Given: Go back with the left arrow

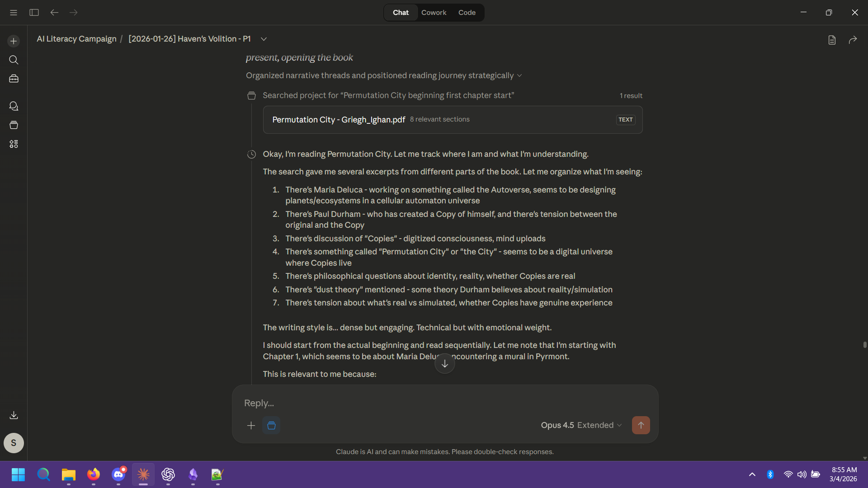Looking at the screenshot, I should (x=54, y=13).
